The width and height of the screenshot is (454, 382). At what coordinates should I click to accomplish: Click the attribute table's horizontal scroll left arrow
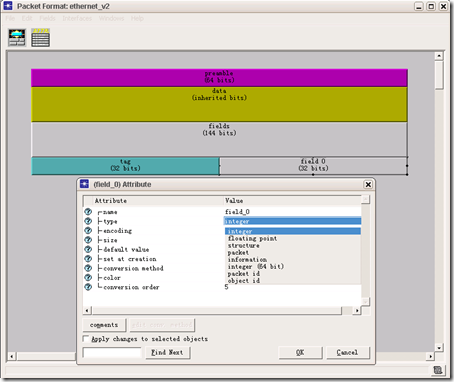tap(87, 311)
